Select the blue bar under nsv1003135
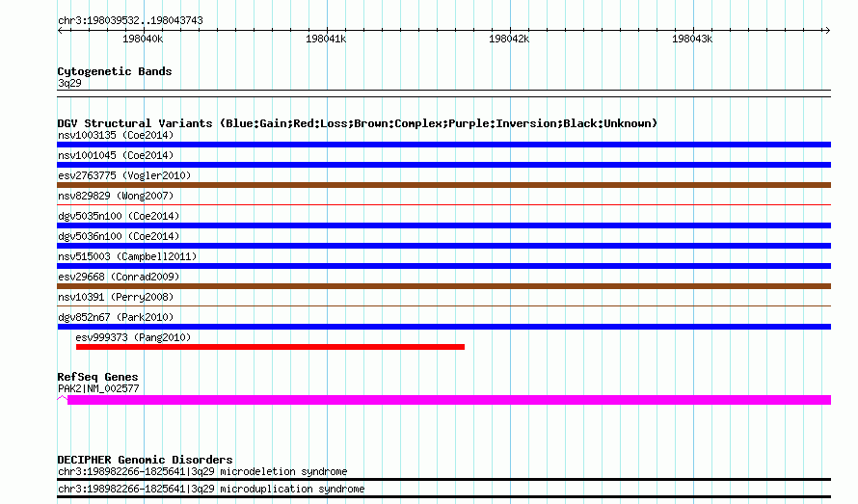This screenshot has width=858, height=504. click(x=443, y=145)
